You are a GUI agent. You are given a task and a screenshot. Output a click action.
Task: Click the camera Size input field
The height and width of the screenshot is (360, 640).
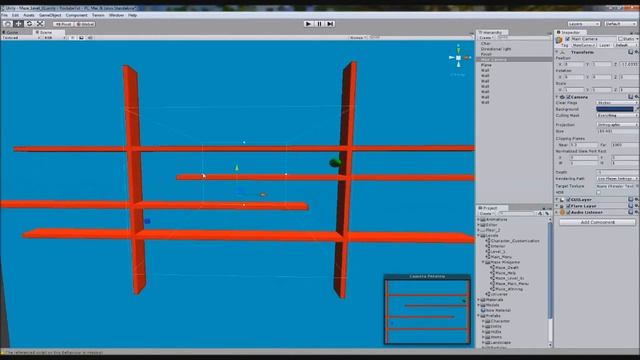pyautogui.click(x=617, y=131)
